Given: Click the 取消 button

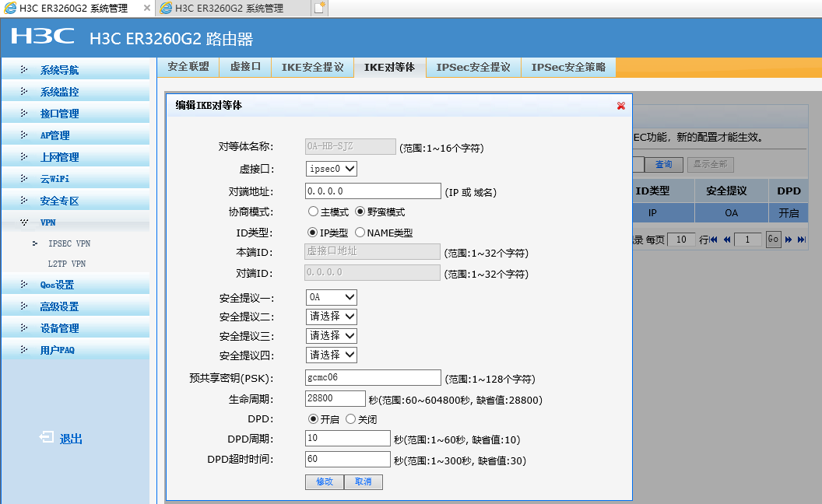Looking at the screenshot, I should pyautogui.click(x=364, y=481).
